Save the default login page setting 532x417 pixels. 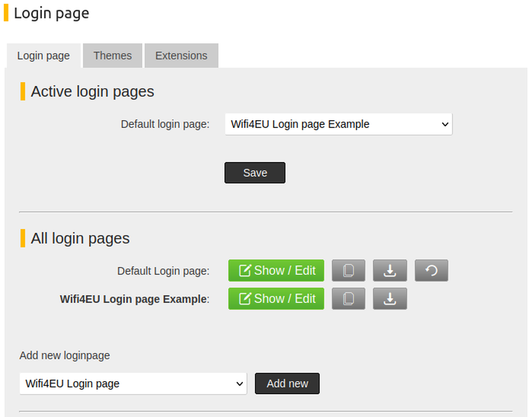[254, 172]
